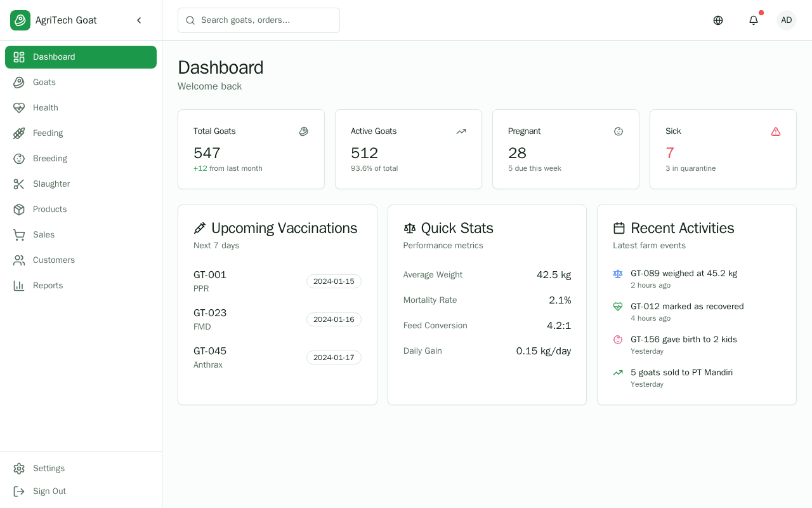This screenshot has height=508, width=812.
Task: Click the scale icon by Quick Stats
Action: [410, 228]
